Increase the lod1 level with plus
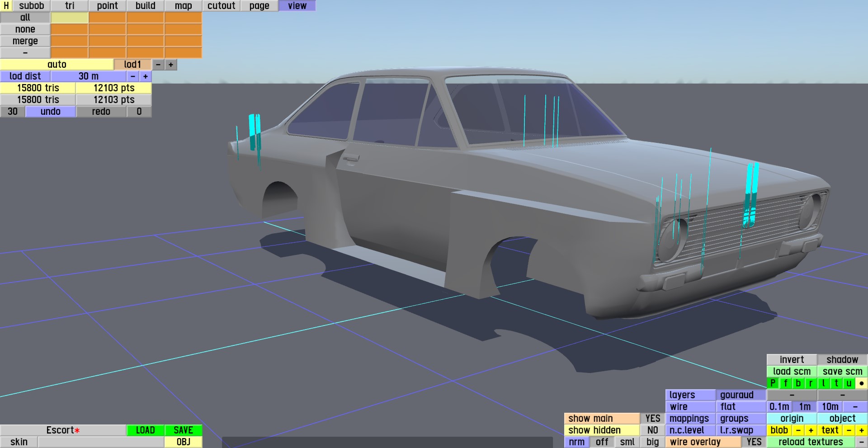Screen dimensions: 868x448 pyautogui.click(x=171, y=65)
